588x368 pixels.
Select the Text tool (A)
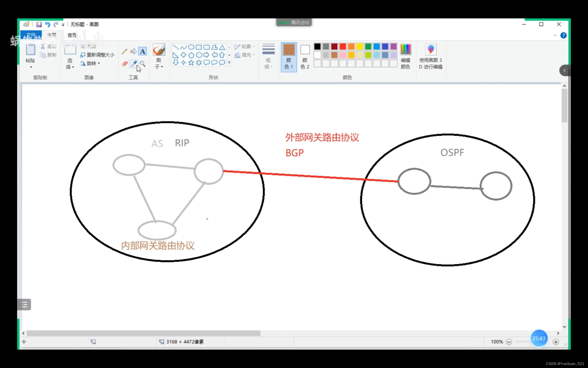143,51
